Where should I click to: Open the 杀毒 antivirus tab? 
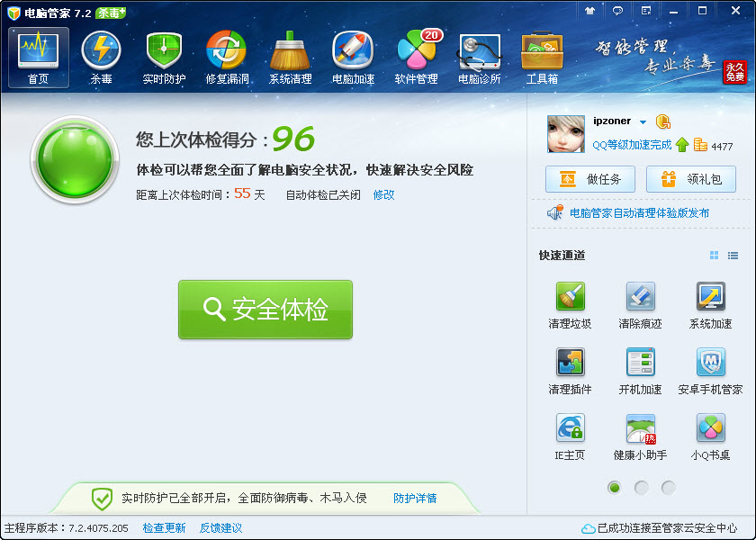101,58
